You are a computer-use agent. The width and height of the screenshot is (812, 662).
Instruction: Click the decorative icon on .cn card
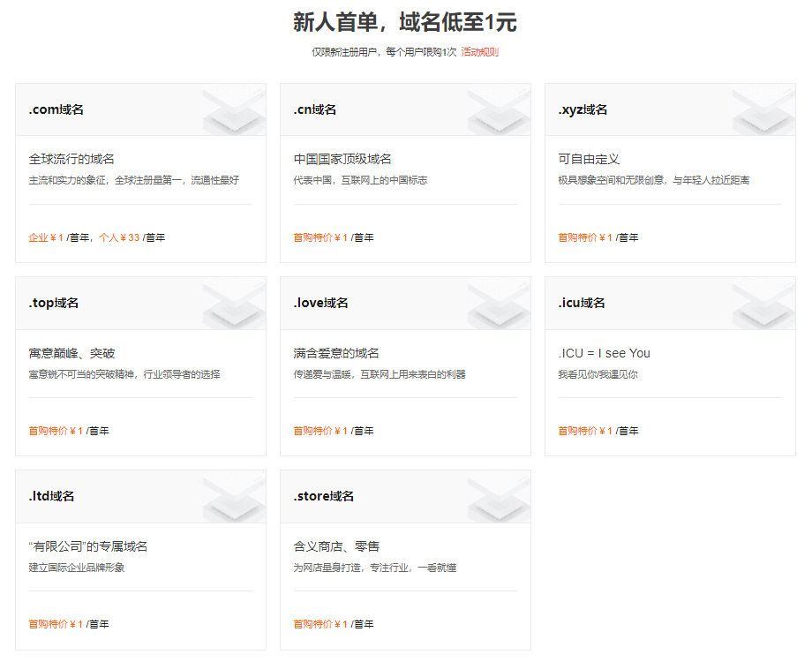tap(499, 109)
